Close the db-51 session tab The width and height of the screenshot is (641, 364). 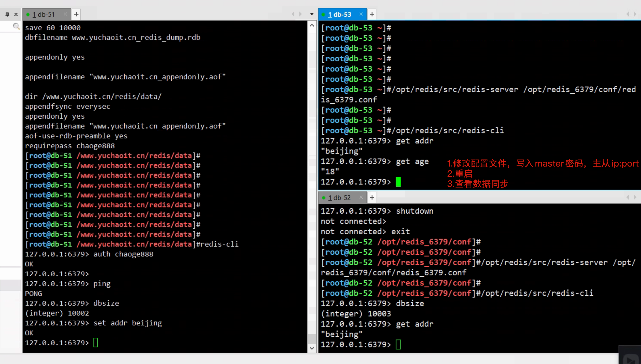65,14
